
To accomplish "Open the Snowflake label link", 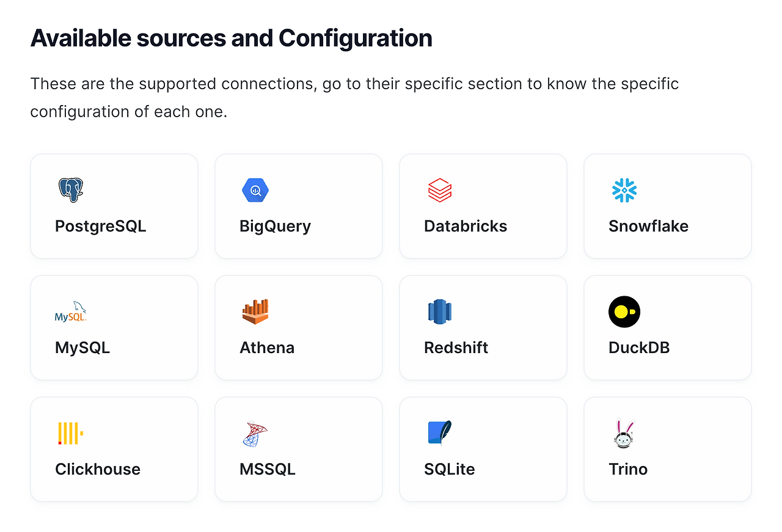I will click(648, 226).
